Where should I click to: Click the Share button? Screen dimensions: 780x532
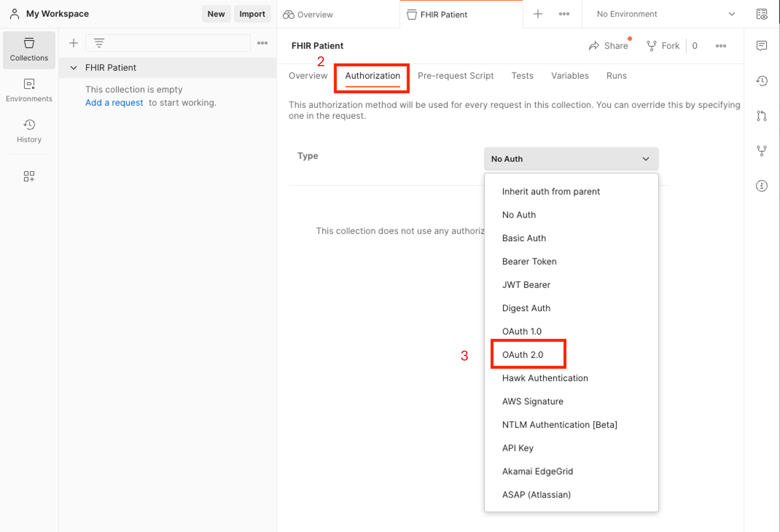click(x=609, y=46)
